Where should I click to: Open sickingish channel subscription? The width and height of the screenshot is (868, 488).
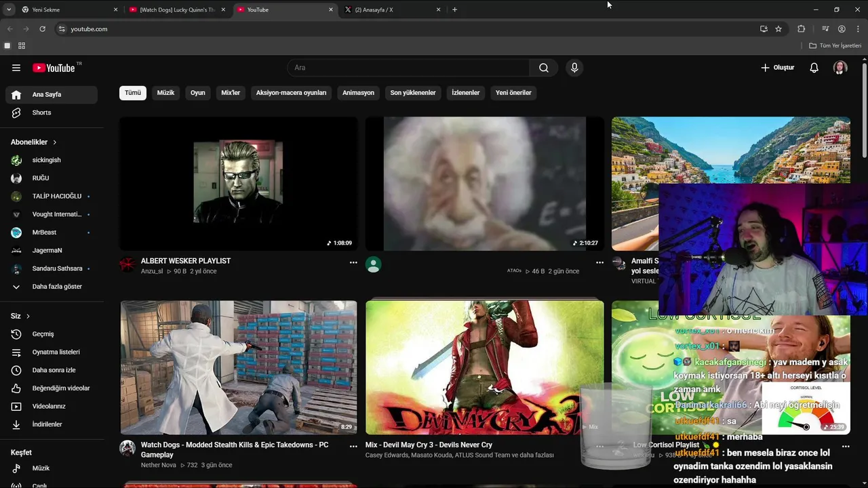click(52, 160)
